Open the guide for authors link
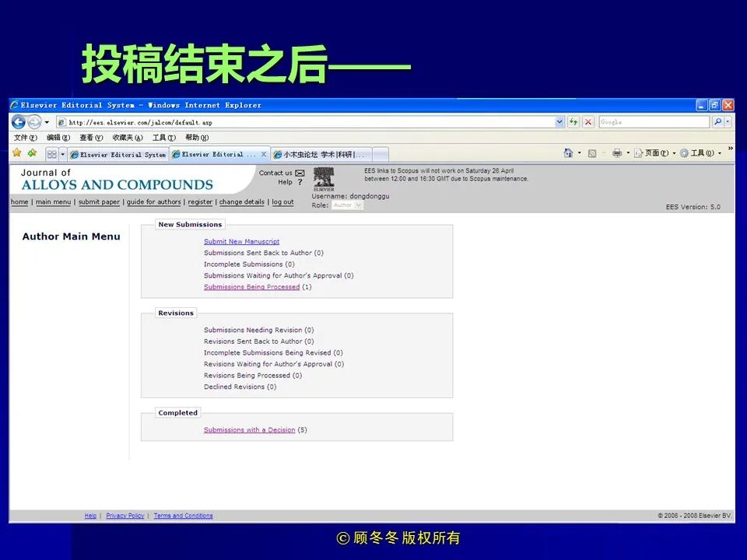Viewport: 747px width, 560px height. pos(153,202)
